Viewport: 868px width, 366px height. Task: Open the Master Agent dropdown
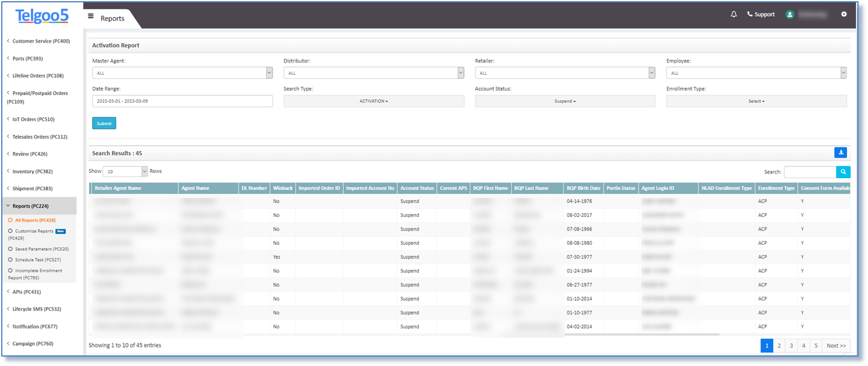coord(182,72)
